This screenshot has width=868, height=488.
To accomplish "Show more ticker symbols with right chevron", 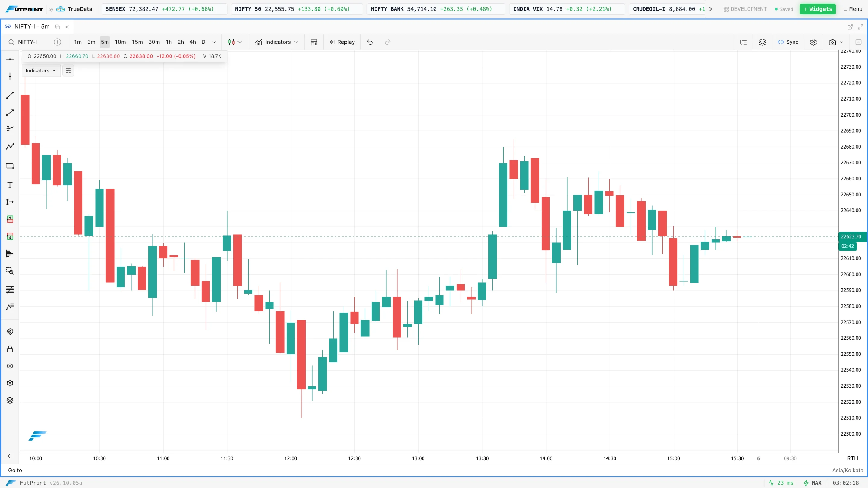I will (711, 9).
